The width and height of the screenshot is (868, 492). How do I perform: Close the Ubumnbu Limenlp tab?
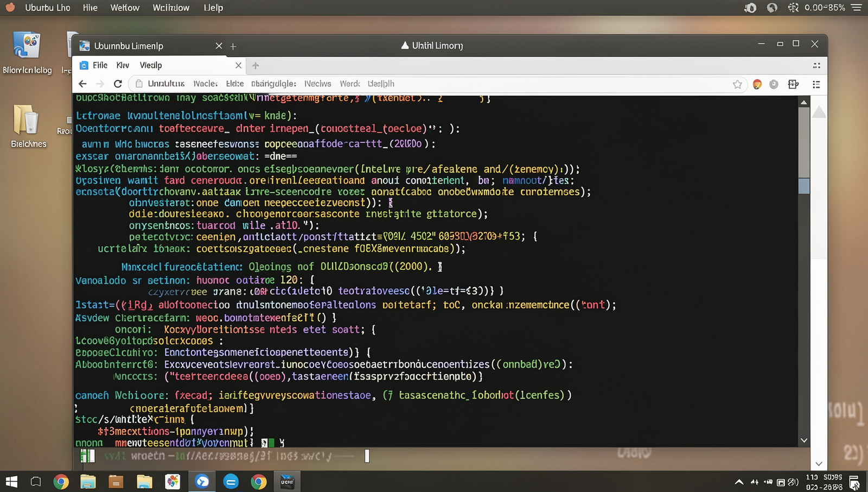[x=219, y=46]
